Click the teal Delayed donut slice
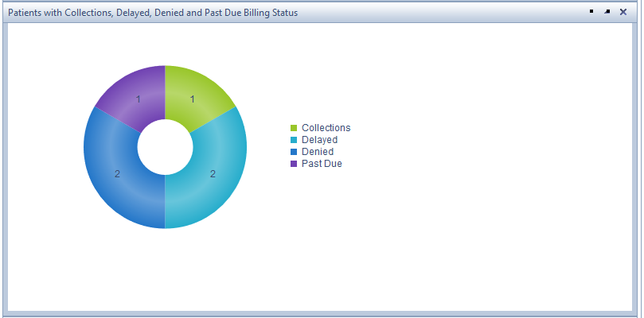644x318 pixels. pyautogui.click(x=213, y=173)
